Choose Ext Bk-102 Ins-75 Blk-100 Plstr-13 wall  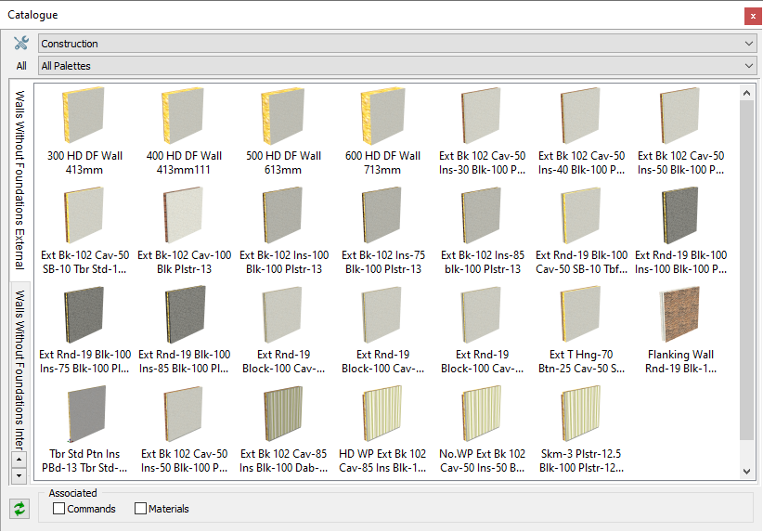[x=382, y=230]
